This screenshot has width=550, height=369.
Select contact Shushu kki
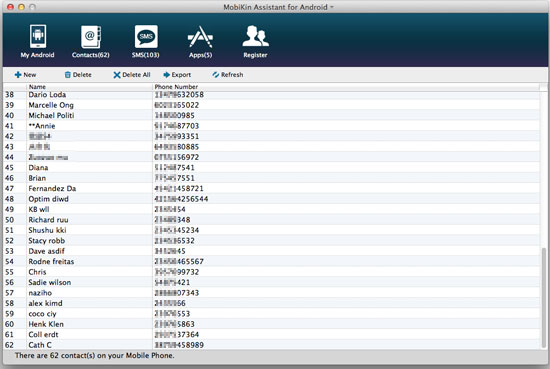tap(47, 230)
